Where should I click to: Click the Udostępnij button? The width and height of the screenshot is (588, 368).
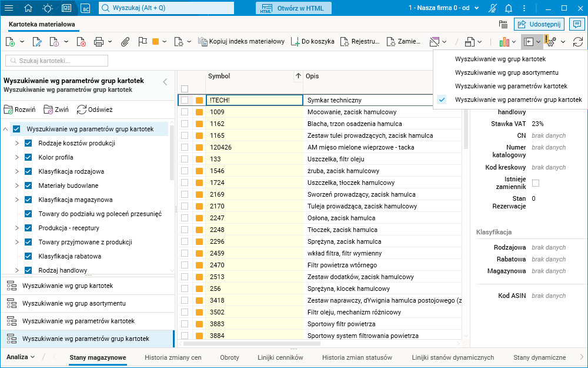click(539, 24)
